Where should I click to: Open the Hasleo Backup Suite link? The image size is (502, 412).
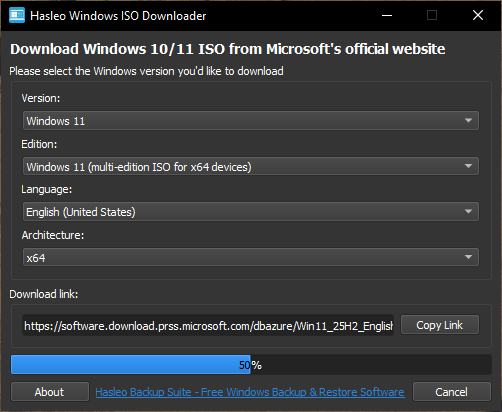(x=250, y=392)
